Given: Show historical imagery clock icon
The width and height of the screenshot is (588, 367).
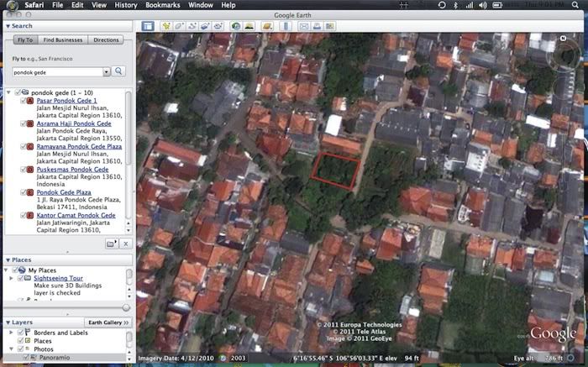Looking at the screenshot, I should [x=236, y=26].
